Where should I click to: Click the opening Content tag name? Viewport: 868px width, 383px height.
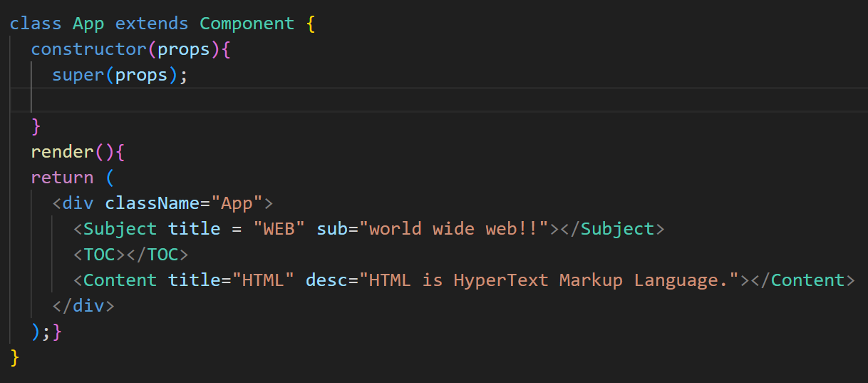[120, 280]
